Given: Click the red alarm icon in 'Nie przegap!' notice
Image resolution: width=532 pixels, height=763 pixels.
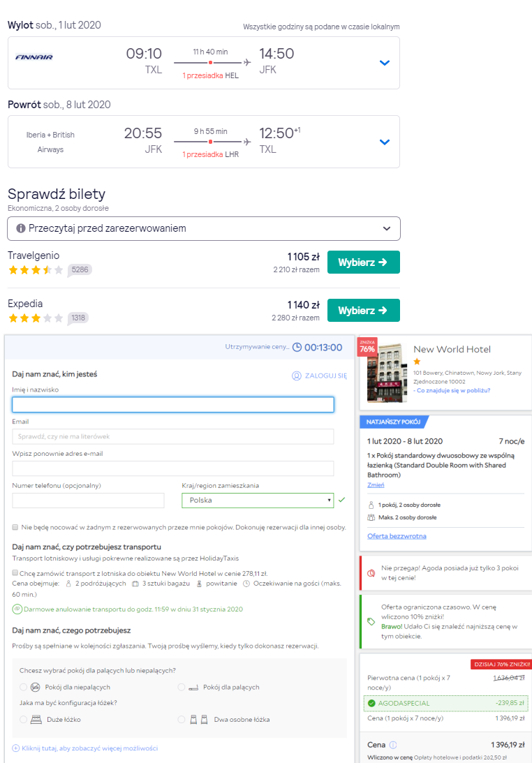Looking at the screenshot, I should (x=371, y=573).
